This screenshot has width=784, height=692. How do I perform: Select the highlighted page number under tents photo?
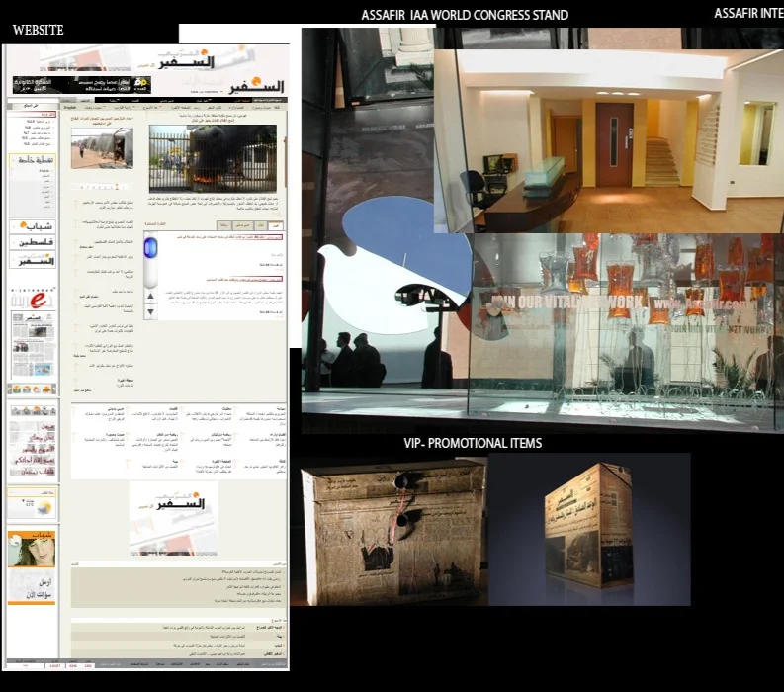(117, 187)
